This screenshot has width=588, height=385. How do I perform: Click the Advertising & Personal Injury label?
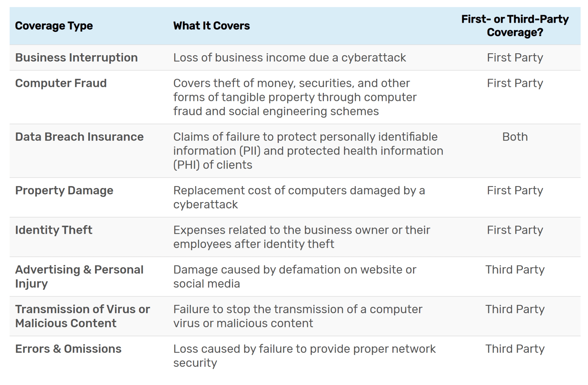(x=79, y=276)
